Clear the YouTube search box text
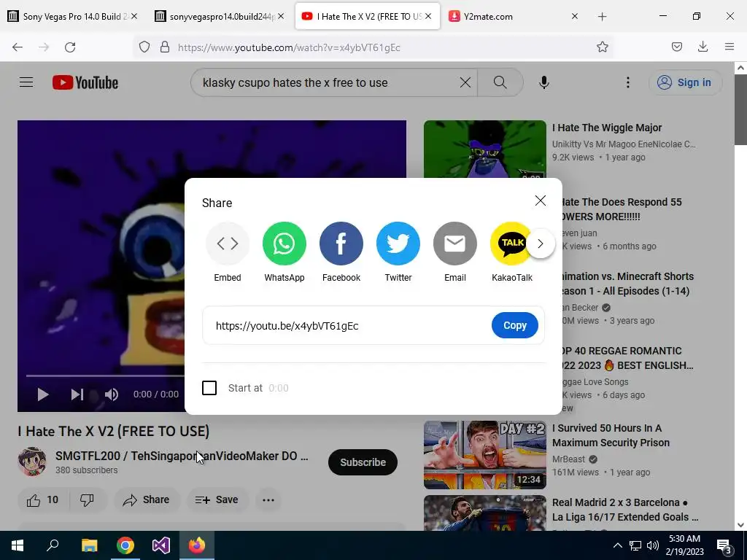Screen dimensions: 747x560 (x=465, y=82)
